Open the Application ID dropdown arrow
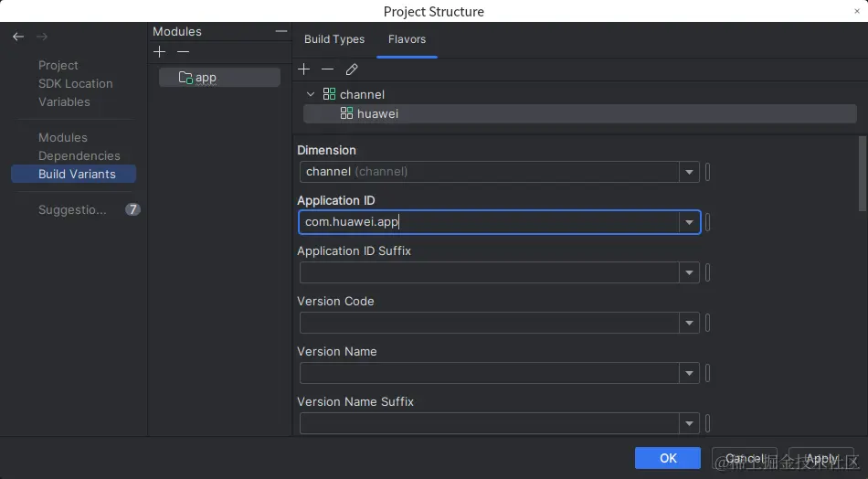This screenshot has height=479, width=868. coord(690,222)
